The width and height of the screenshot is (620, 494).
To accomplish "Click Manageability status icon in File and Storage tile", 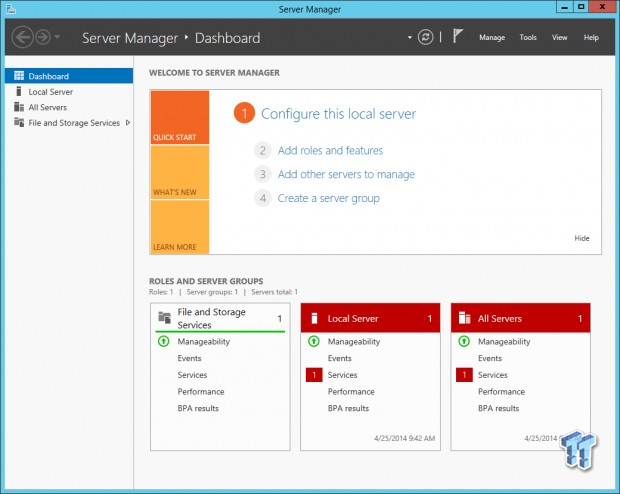I will [163, 341].
